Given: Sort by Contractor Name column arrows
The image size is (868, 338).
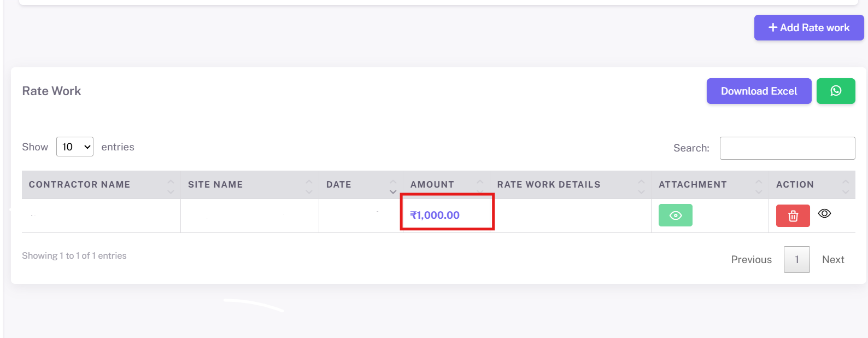Looking at the screenshot, I should pyautogui.click(x=171, y=185).
